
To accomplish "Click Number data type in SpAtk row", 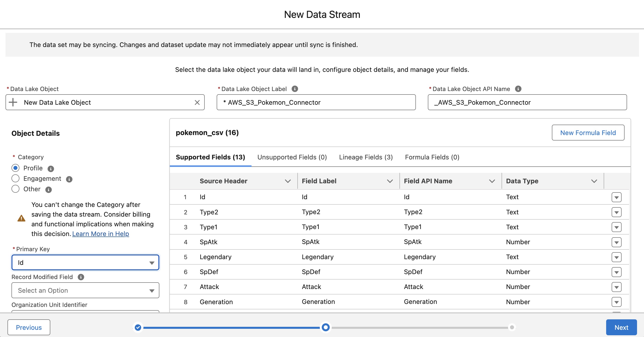I will [518, 242].
